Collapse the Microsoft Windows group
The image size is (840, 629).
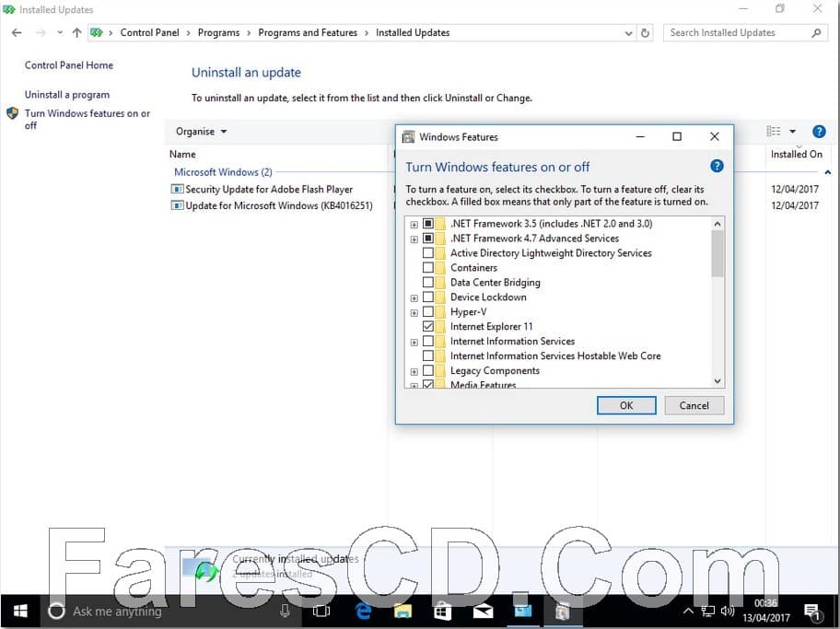click(x=828, y=172)
